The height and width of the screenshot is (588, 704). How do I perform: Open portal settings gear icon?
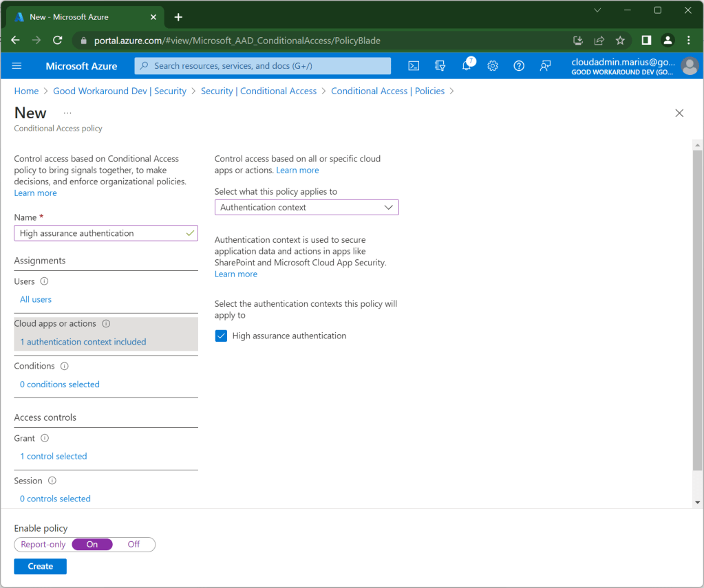pos(493,66)
